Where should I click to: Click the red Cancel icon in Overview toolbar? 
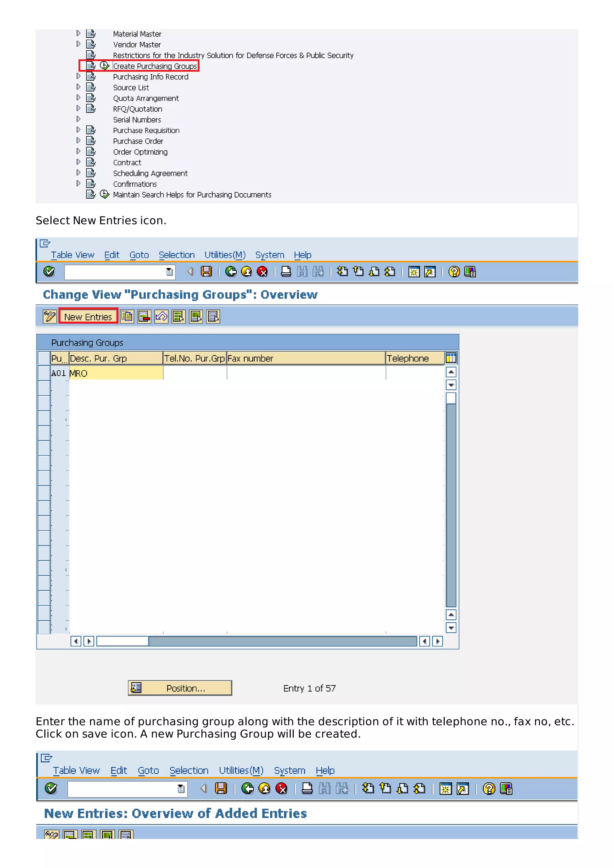coord(262,271)
